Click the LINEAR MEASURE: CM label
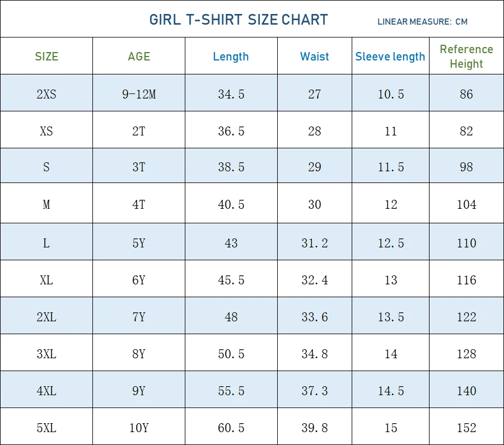Image resolution: width=504 pixels, height=445 pixels. tap(422, 22)
